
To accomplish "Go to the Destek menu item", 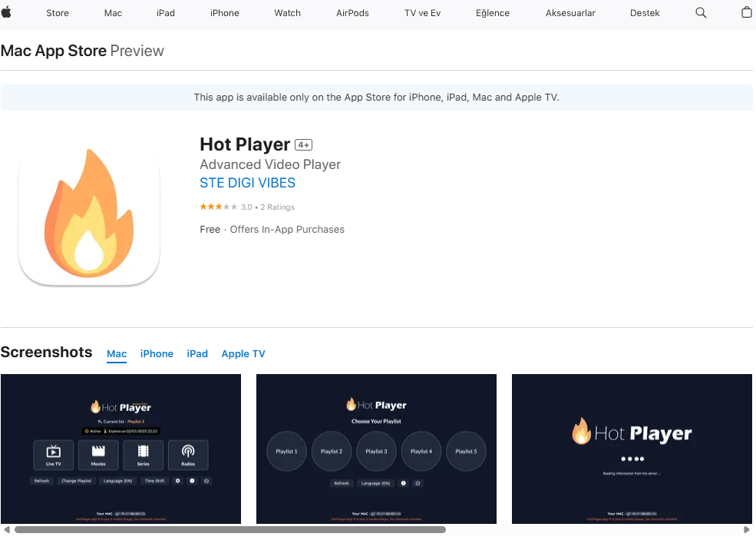I will 645,13.
